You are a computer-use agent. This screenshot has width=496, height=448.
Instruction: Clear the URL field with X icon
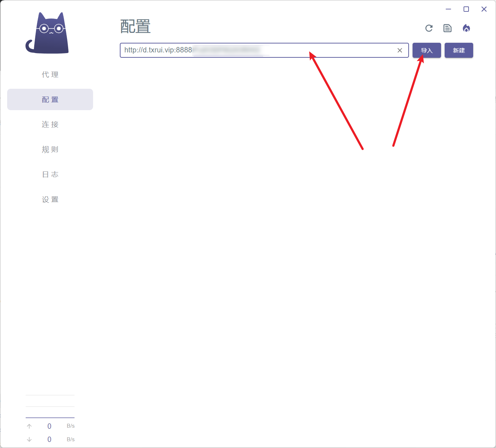[400, 50]
